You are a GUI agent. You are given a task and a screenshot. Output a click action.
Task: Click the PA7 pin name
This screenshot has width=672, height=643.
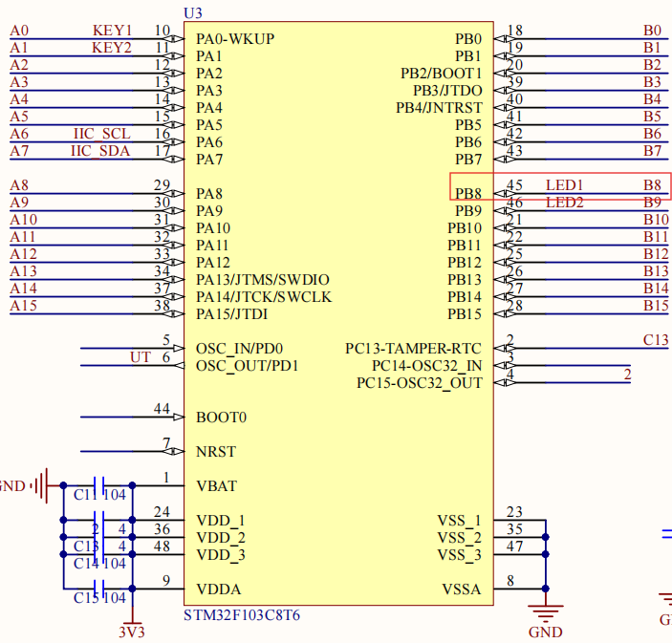coord(209,160)
